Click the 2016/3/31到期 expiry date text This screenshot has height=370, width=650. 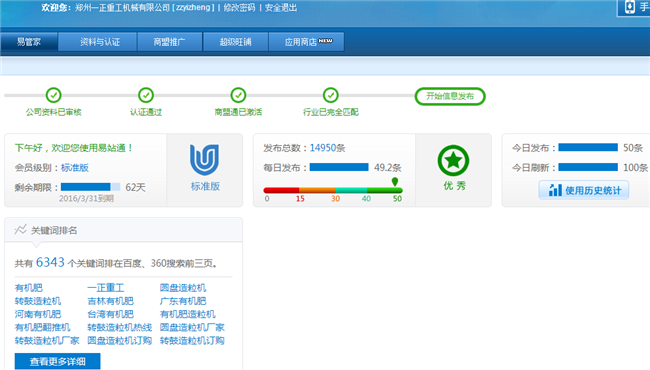click(86, 198)
